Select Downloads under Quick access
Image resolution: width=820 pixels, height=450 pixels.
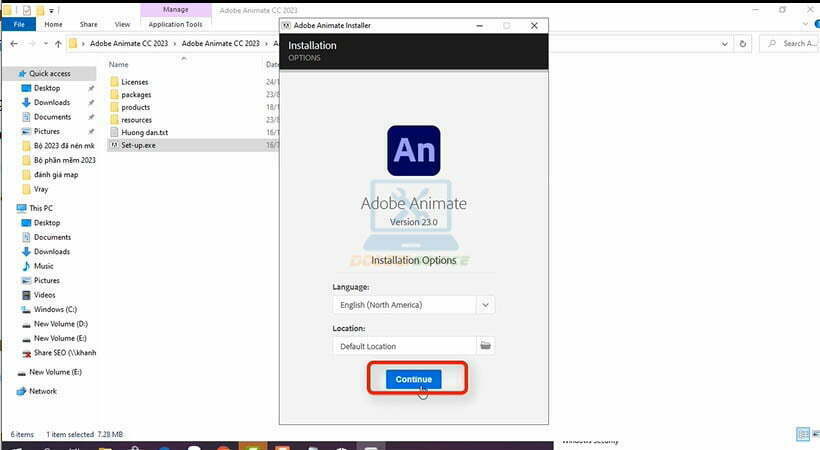(x=51, y=102)
